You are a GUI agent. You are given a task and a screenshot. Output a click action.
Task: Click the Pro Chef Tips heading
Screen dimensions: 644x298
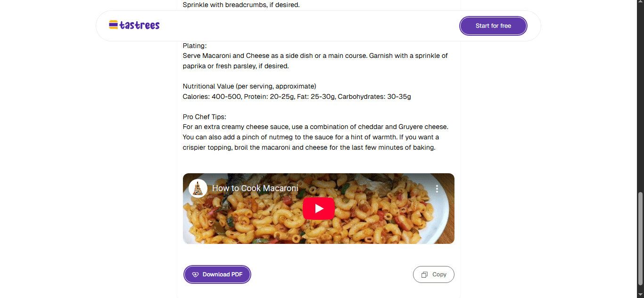click(205, 117)
